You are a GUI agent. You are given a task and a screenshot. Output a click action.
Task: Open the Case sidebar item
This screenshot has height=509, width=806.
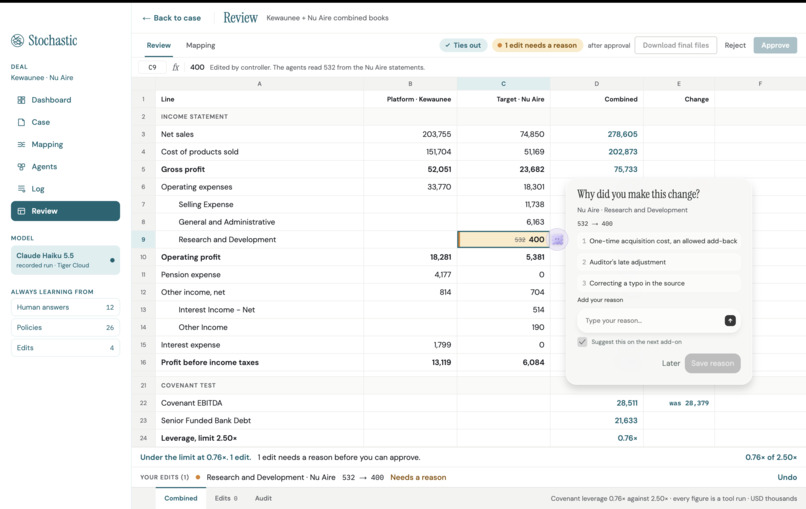pos(65,122)
